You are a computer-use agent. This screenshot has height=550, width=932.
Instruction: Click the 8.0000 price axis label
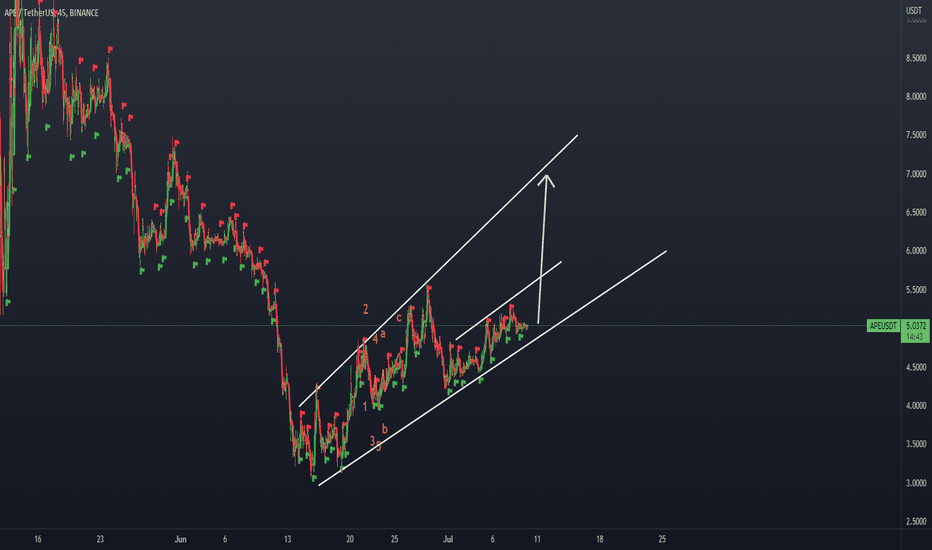click(x=916, y=96)
